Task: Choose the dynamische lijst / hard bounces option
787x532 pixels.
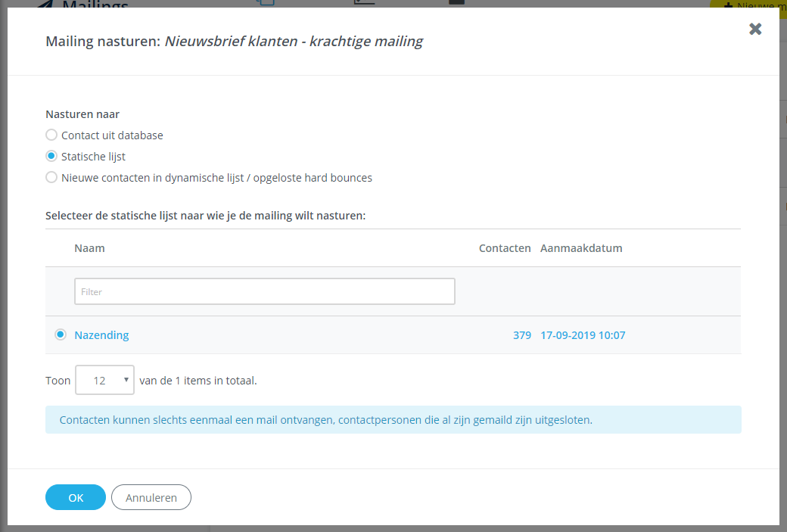Action: pyautogui.click(x=51, y=177)
